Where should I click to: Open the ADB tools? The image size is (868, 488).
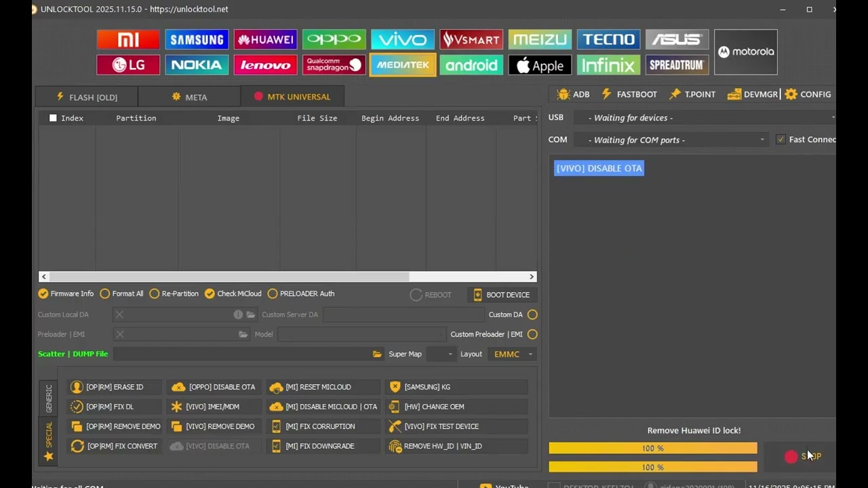pyautogui.click(x=573, y=94)
